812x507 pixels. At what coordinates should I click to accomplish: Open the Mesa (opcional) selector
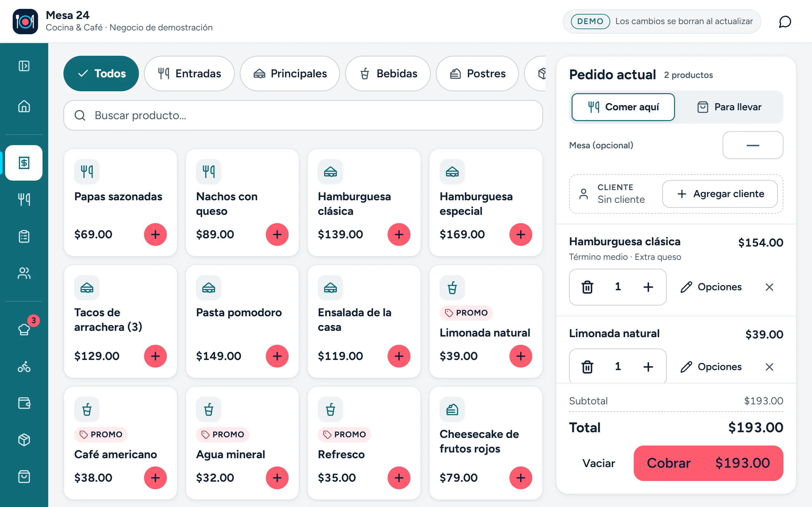pos(753,145)
